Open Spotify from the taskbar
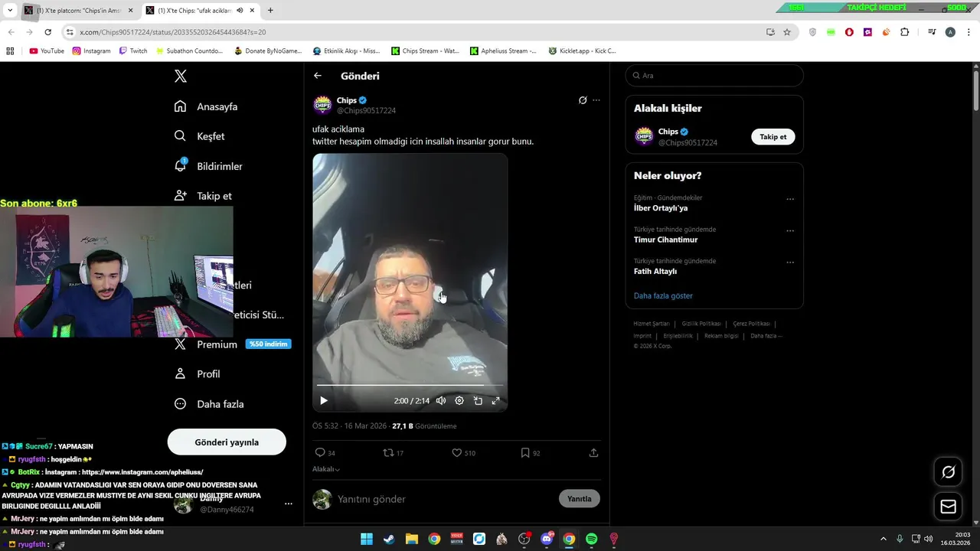 point(591,539)
